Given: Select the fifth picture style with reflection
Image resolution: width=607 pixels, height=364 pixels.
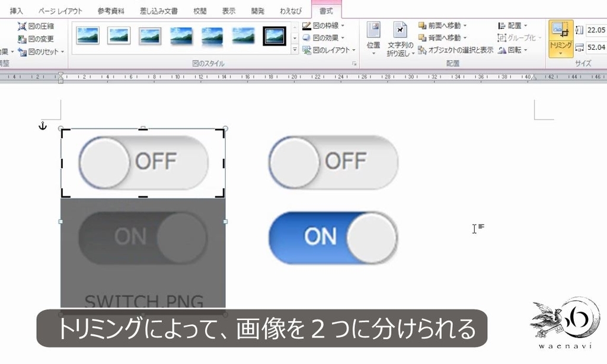Looking at the screenshot, I should [x=212, y=36].
